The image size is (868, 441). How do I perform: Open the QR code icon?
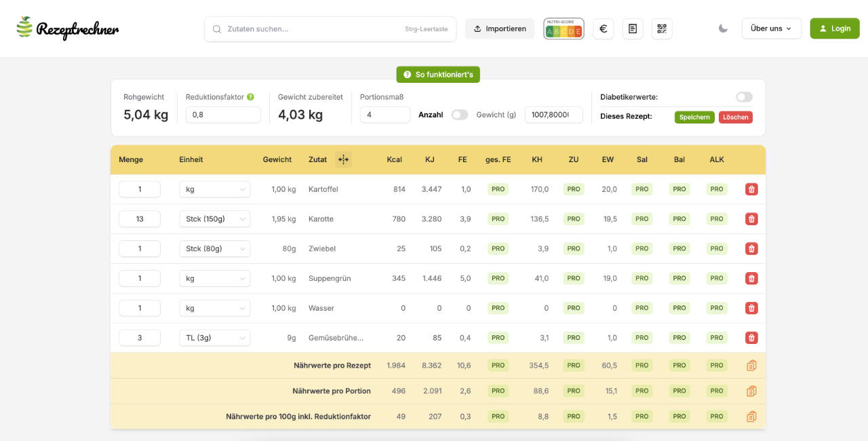662,28
